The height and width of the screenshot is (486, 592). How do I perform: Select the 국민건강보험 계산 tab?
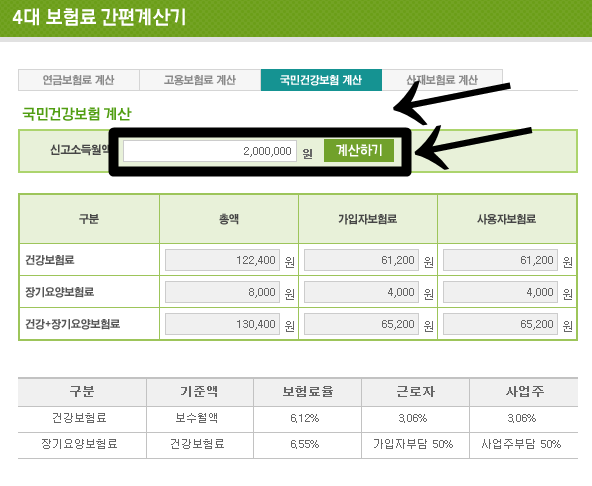click(321, 80)
